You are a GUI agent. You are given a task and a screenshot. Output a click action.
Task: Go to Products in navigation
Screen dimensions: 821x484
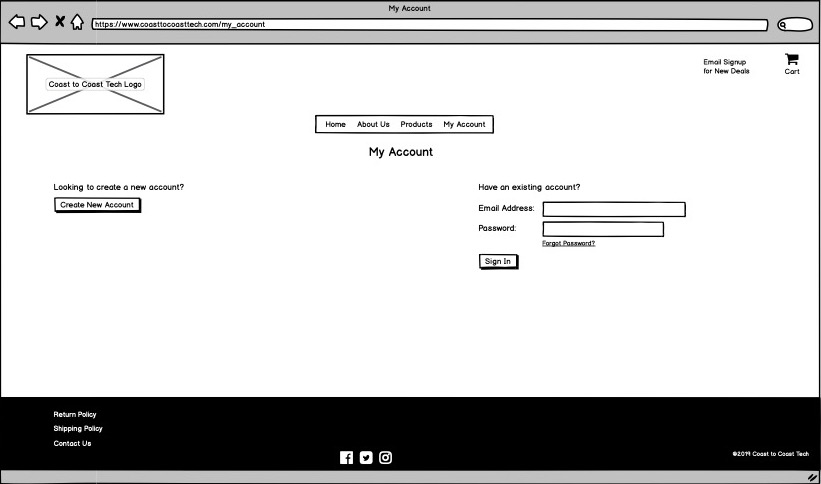click(x=416, y=125)
